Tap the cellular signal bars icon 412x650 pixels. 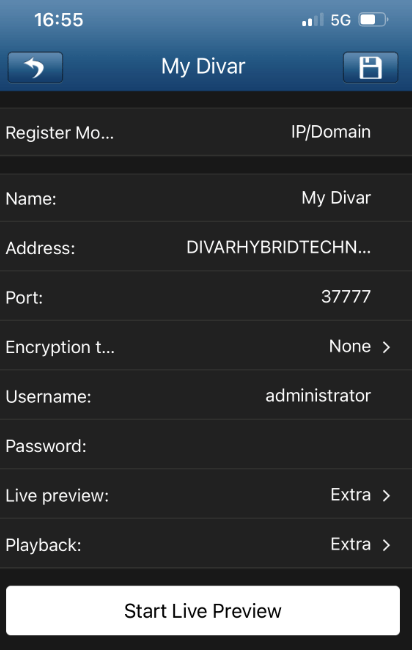[x=313, y=20]
